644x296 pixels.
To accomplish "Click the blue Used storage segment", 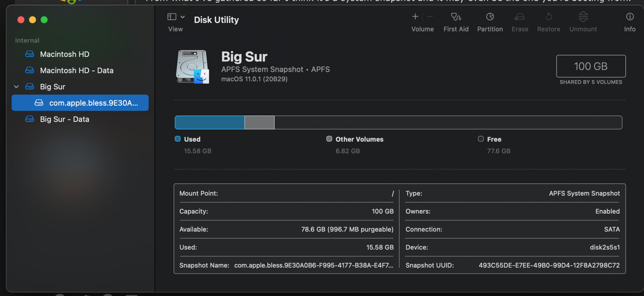I will click(x=210, y=123).
